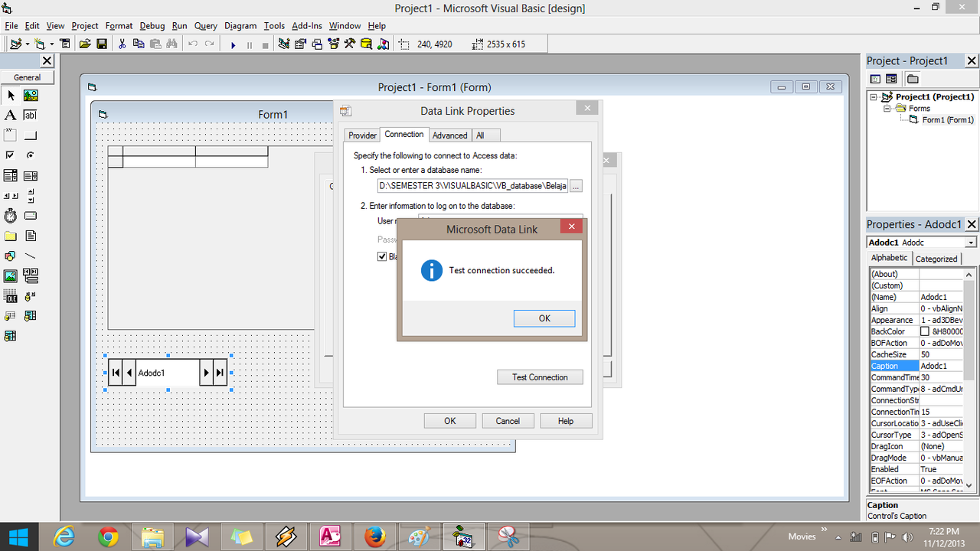Select the CommandButton tool in the toolbox
The width and height of the screenshot is (980, 551).
[x=31, y=135]
